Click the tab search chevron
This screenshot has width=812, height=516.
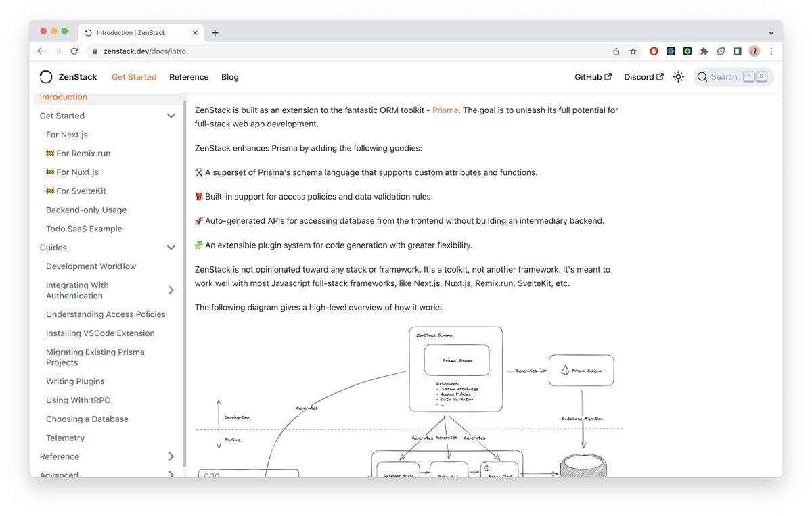771,32
